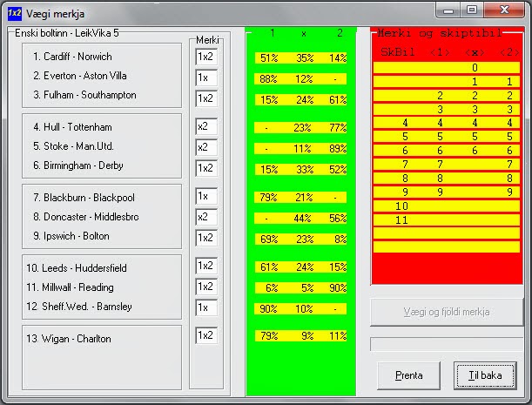Select match 1. Cardiff - Norwich
Image resolution: width=532 pixels, height=405 pixels.
click(72, 57)
